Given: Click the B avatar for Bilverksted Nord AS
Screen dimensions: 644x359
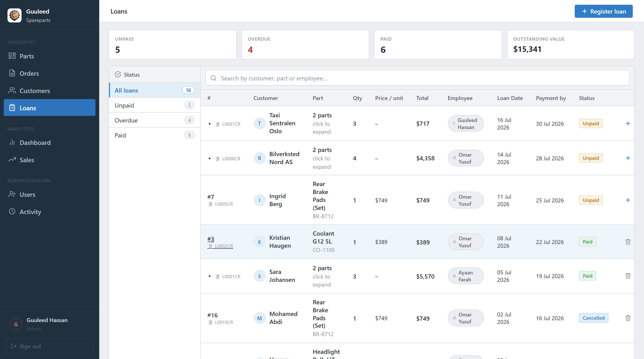Looking at the screenshot, I should coord(260,158).
